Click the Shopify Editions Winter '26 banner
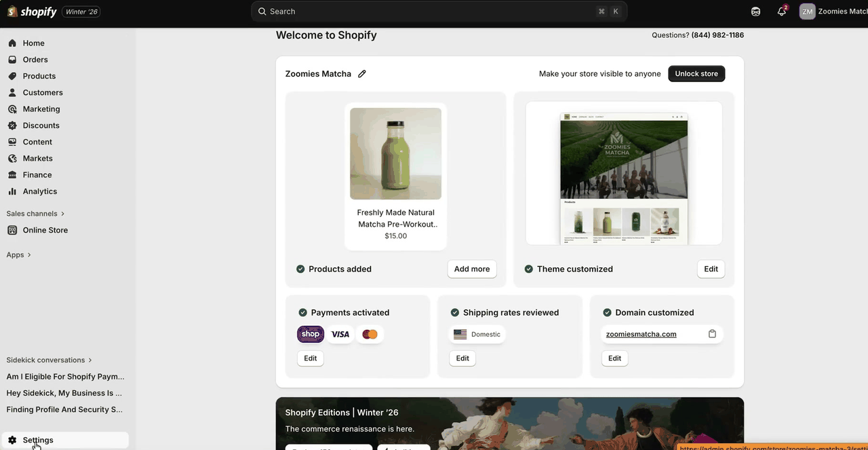Image resolution: width=868 pixels, height=450 pixels. click(510, 424)
